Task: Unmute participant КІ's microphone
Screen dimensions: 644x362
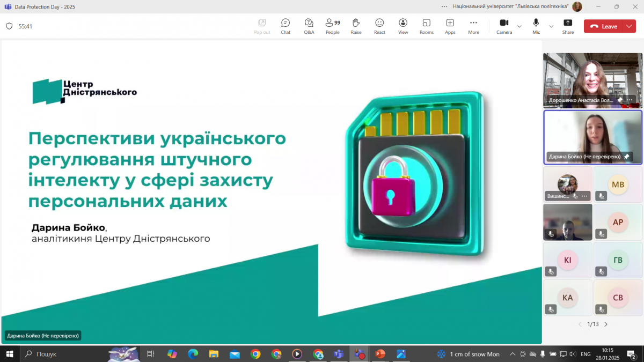Action: point(551,271)
